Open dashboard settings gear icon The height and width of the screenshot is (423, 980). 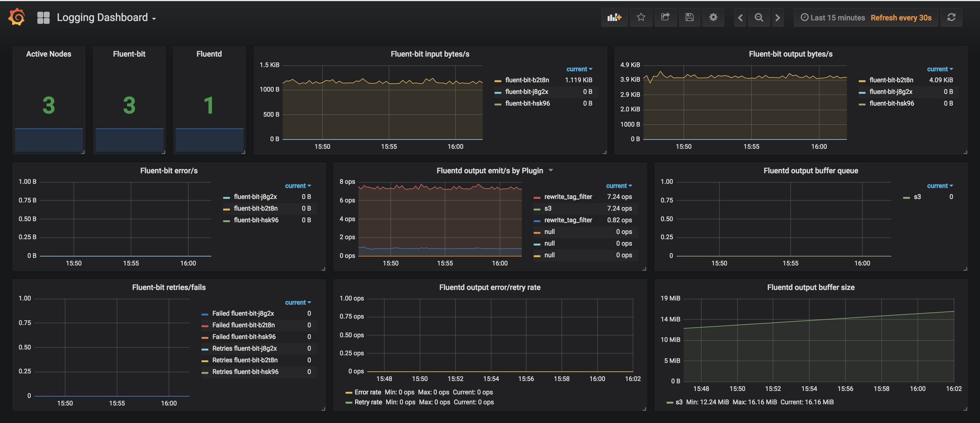coord(713,18)
